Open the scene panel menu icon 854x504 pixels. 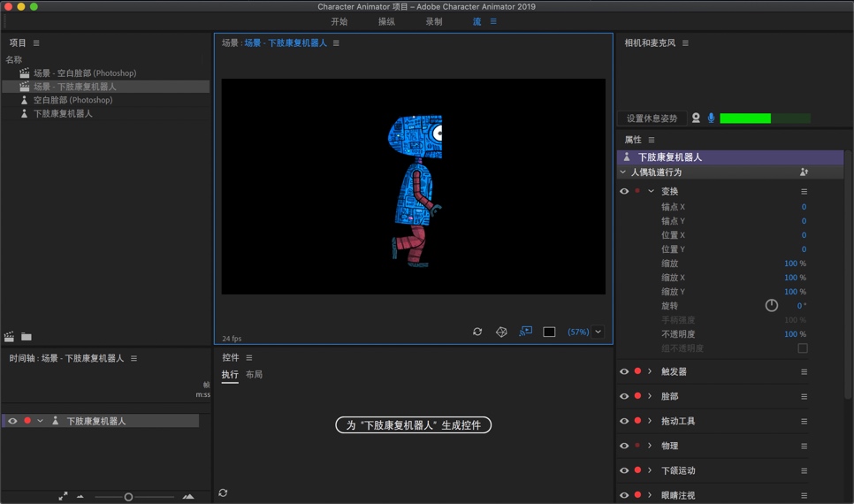[336, 43]
